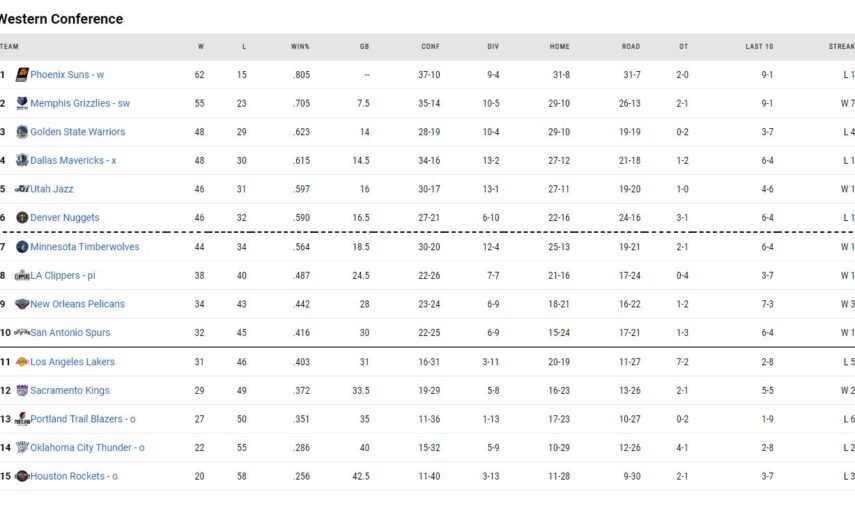Click the New Orleans Pelicans logo
Image resolution: width=855 pixels, height=513 pixels.
coord(22,304)
